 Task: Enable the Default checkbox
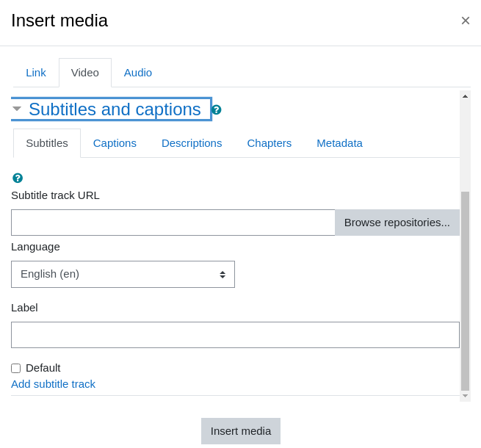pos(16,368)
